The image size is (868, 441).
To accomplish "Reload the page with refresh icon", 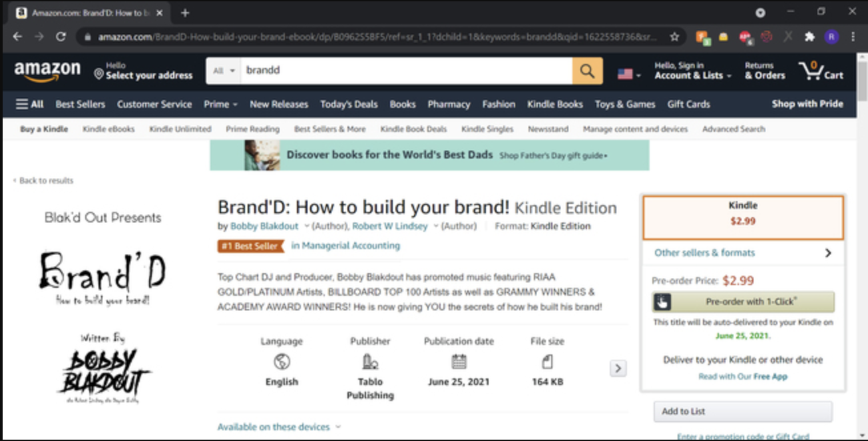I will click(x=61, y=37).
